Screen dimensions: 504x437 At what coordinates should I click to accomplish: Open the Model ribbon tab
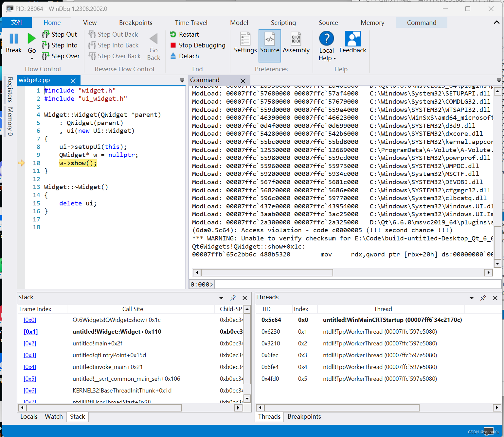point(239,23)
